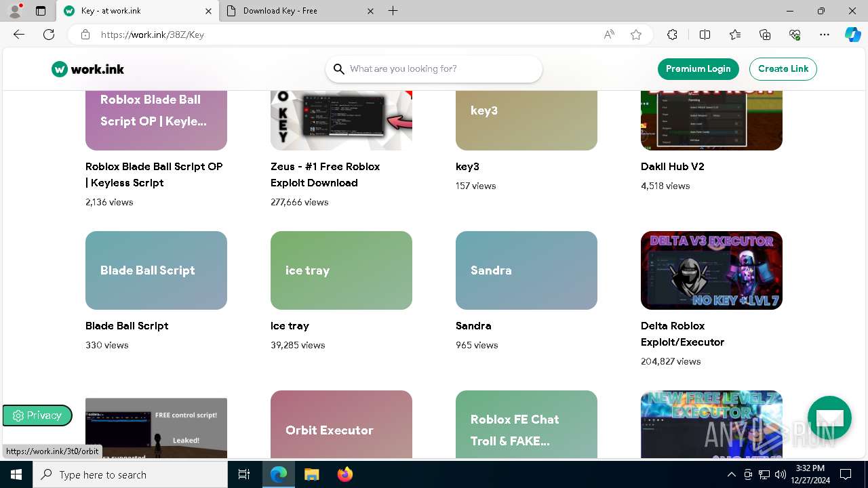
Task: Open the Roblox FE Chat Troll card
Action: click(526, 425)
